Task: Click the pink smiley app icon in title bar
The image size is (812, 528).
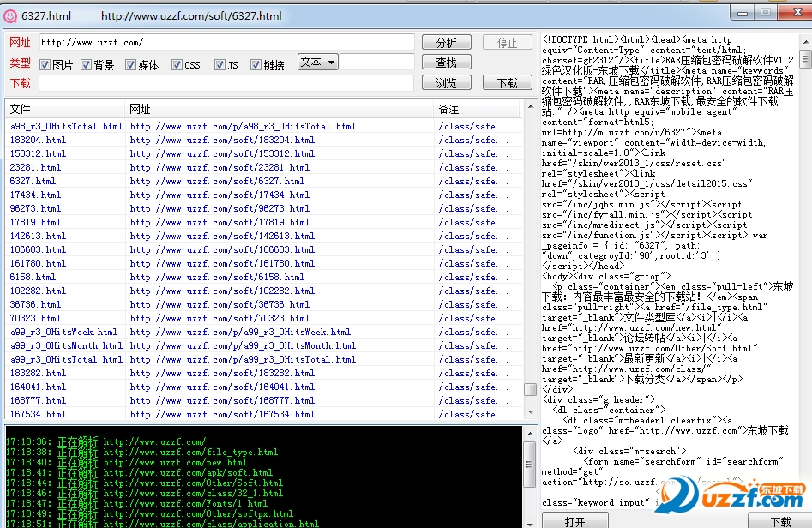Action: point(9,16)
